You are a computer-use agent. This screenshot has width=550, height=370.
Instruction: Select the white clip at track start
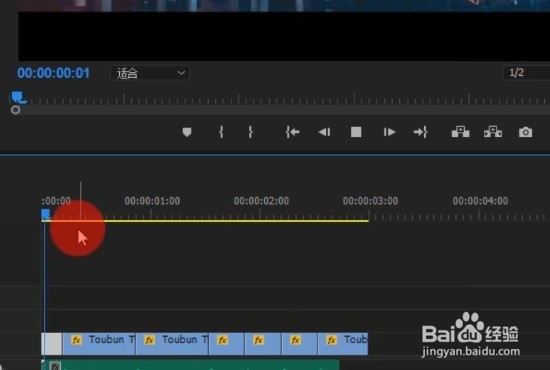point(52,344)
